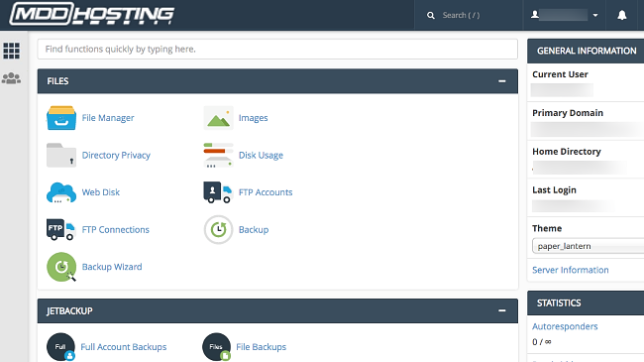Open the Images link
Screen dimensions: 644x362
coord(254,118)
